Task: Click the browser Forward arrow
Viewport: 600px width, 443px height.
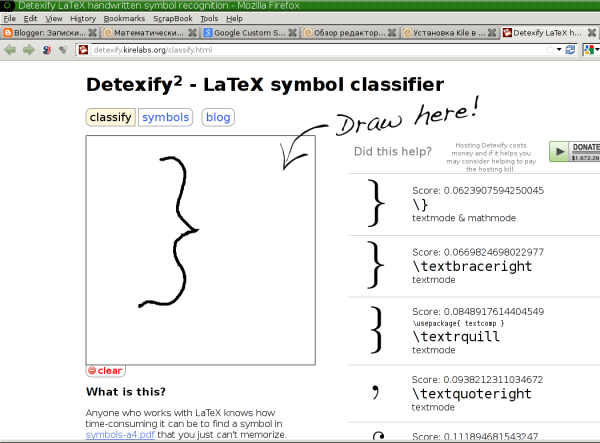Action: pyautogui.click(x=29, y=50)
